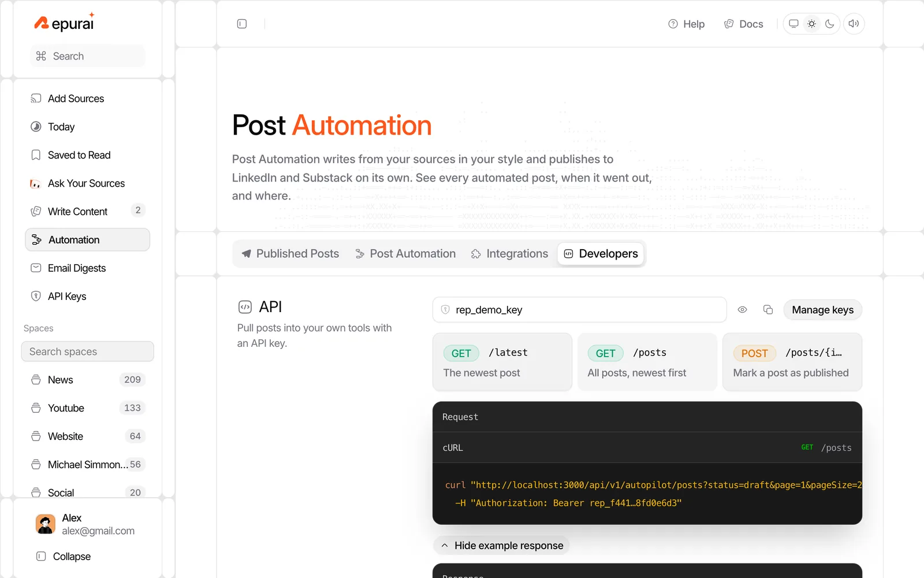Open the News space
Viewport: 924px width, 578px height.
coord(88,380)
